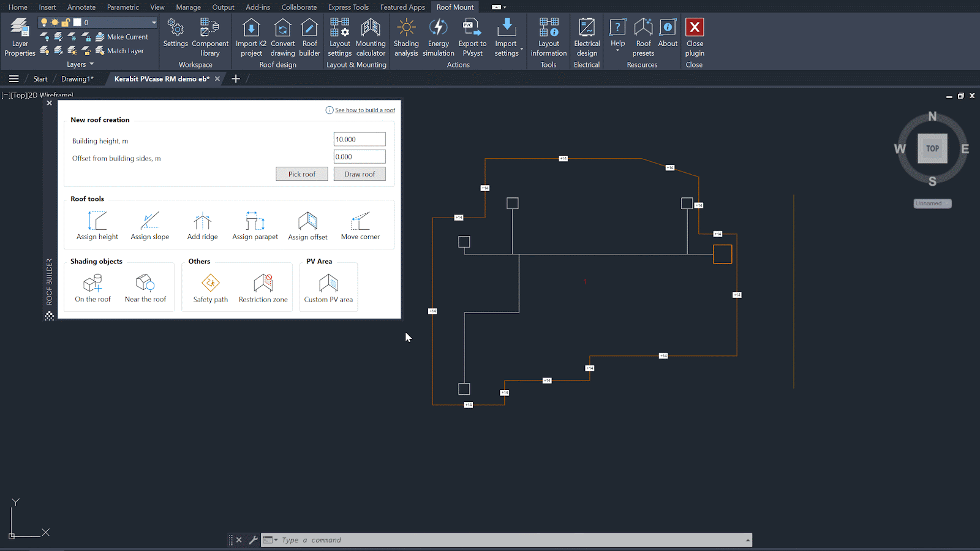Open Layer Properties panel
Screen dimensions: 980x551
coord(20,37)
